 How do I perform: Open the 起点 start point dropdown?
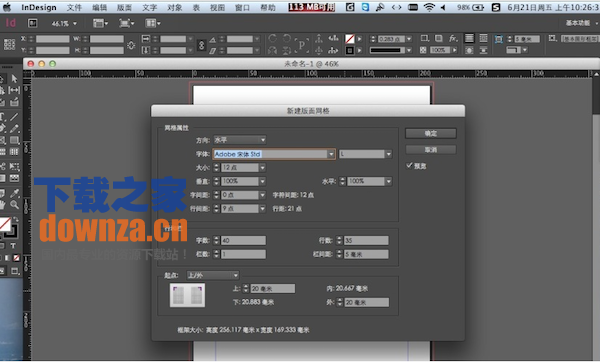213,275
